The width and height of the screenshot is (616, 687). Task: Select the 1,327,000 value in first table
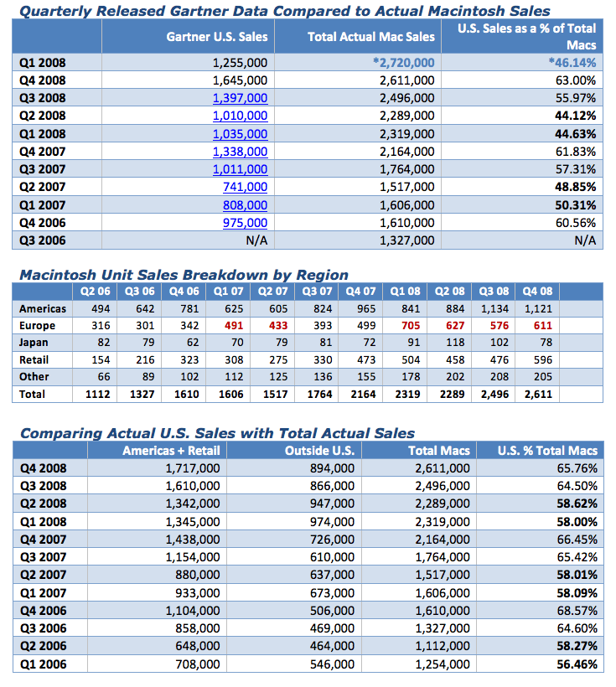tap(407, 240)
